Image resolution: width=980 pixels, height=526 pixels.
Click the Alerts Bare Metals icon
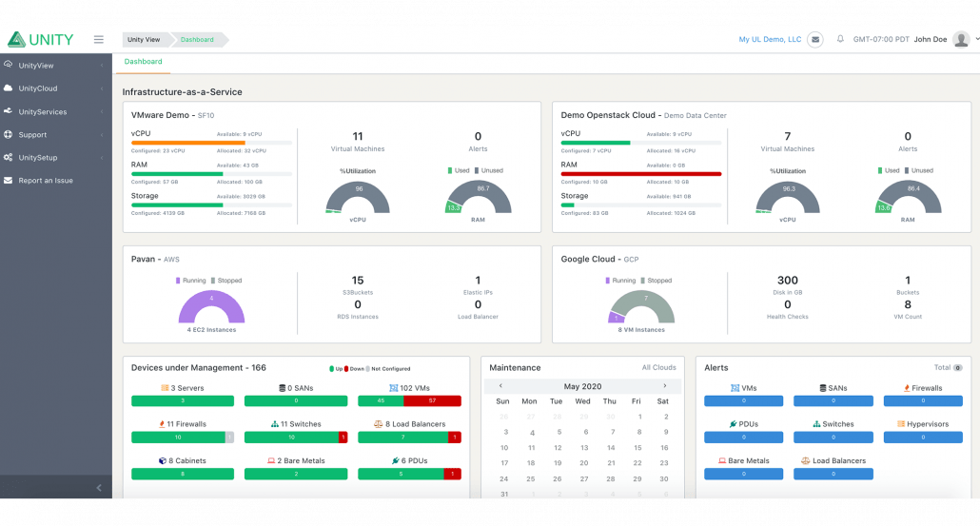[x=722, y=461]
